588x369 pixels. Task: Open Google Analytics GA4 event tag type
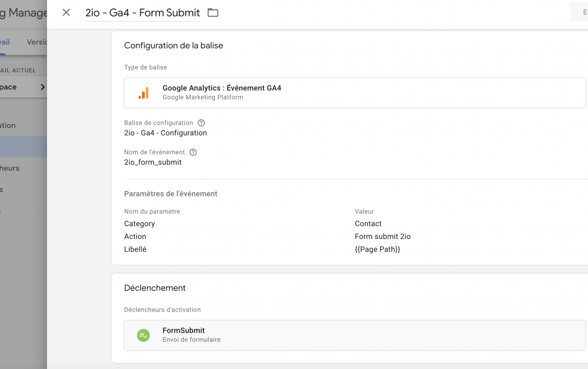coord(355,93)
